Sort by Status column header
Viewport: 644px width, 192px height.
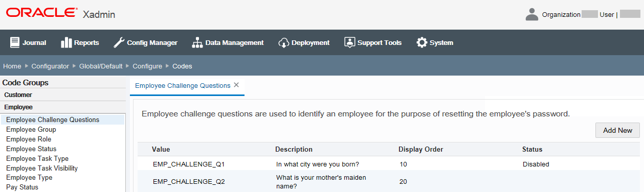pos(532,149)
